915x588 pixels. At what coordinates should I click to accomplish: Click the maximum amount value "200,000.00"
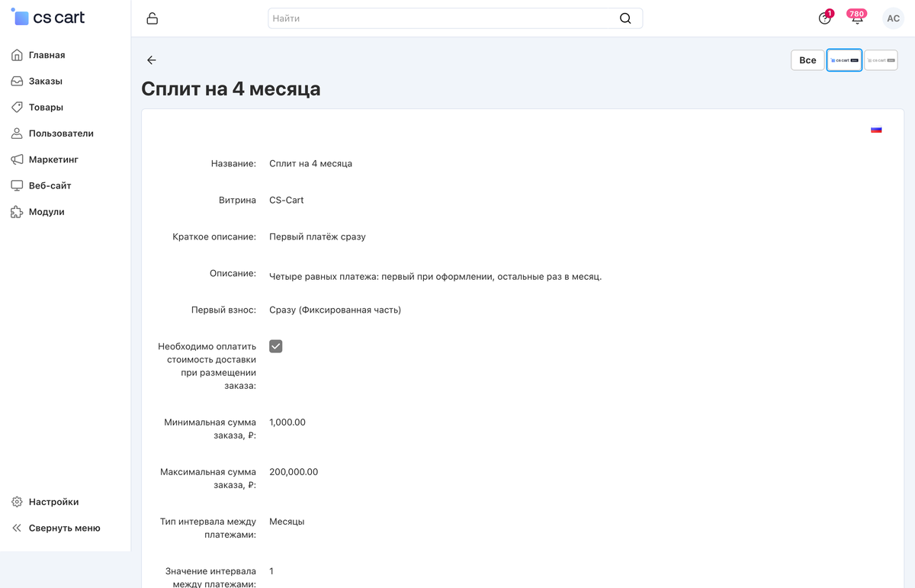pos(294,472)
